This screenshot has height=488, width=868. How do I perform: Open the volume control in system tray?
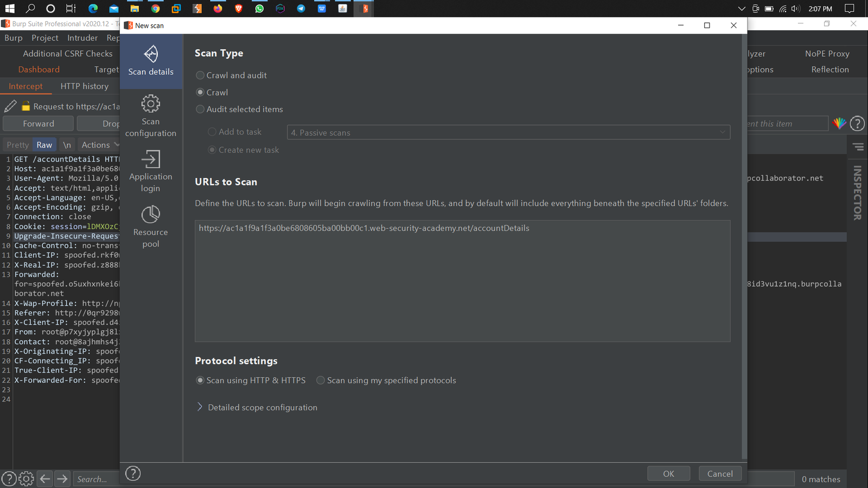796,9
